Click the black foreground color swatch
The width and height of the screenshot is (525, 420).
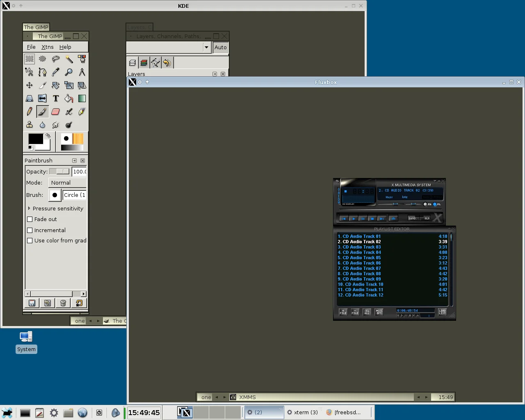pyautogui.click(x=36, y=139)
